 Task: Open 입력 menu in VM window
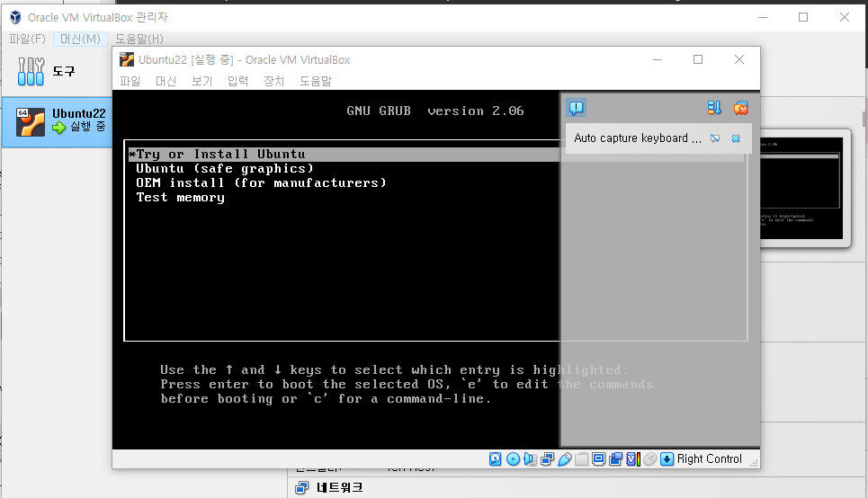tap(238, 81)
